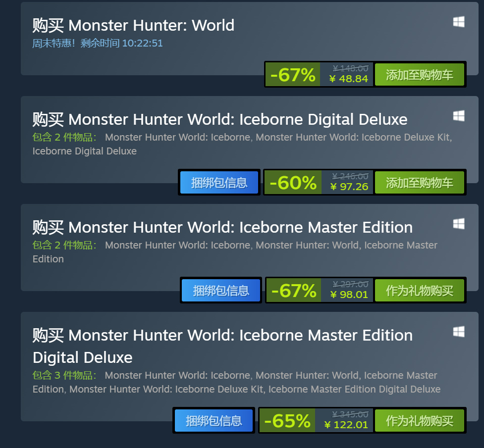Click Windows icon on Iceborne Digital Deluxe box
This screenshot has width=484, height=448.
coord(458,116)
